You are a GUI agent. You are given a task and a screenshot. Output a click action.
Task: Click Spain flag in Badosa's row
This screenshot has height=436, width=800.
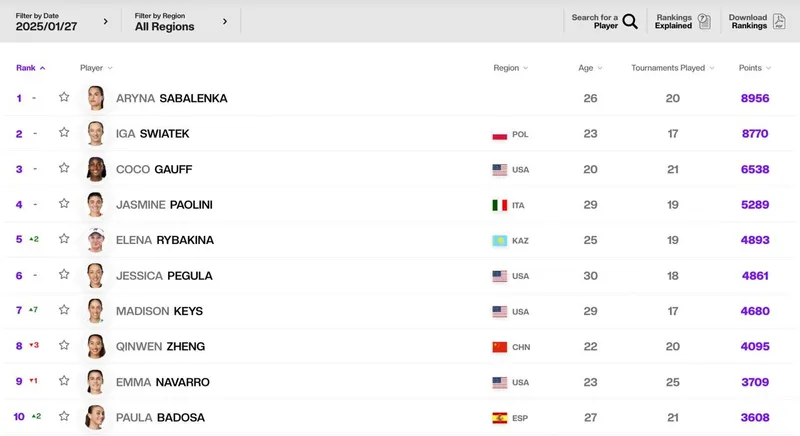[500, 418]
